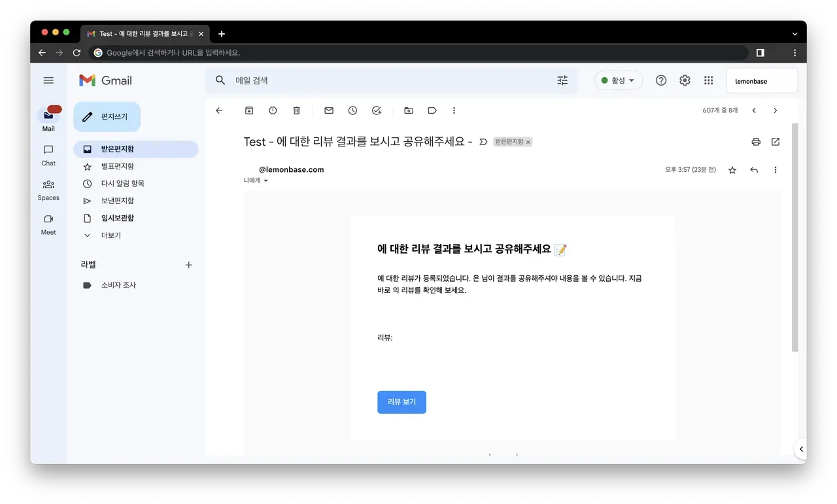Select 임시보관함 drafts folder
Image resolution: width=837 pixels, height=504 pixels.
pyautogui.click(x=135, y=218)
